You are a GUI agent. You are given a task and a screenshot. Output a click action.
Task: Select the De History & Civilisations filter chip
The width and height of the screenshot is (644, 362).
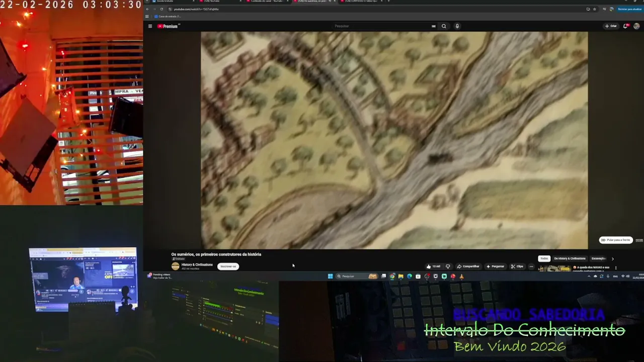pos(570,258)
